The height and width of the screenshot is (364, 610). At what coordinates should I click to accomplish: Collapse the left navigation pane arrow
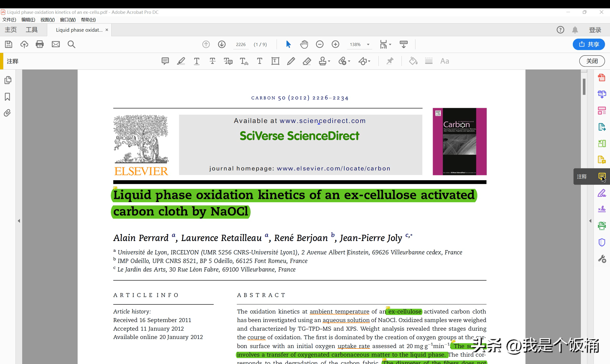19,221
